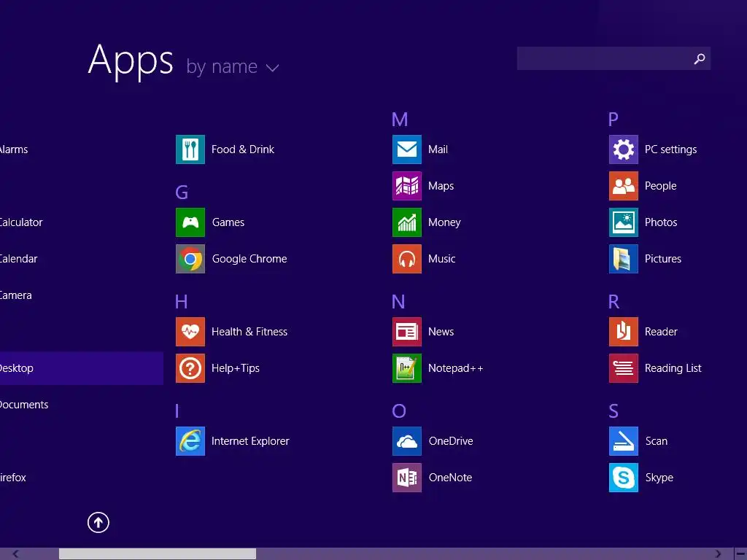Launch the Skype icon
747x560 pixels.
624,478
